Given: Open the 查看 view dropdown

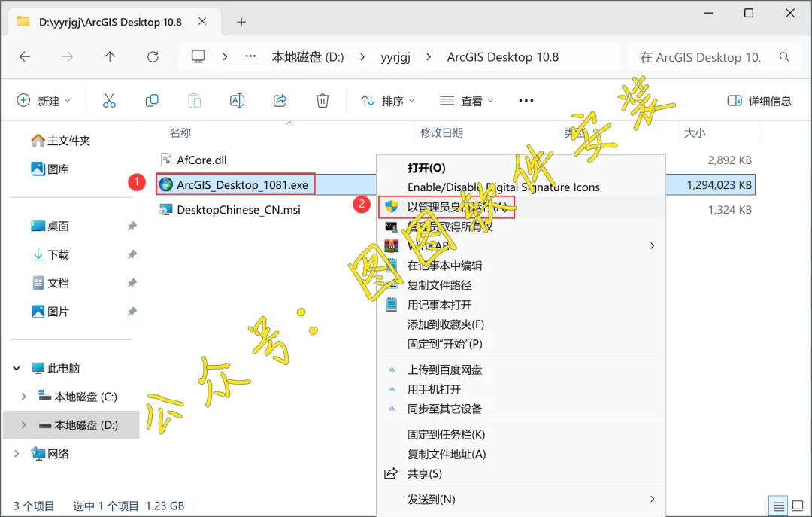Looking at the screenshot, I should (467, 101).
